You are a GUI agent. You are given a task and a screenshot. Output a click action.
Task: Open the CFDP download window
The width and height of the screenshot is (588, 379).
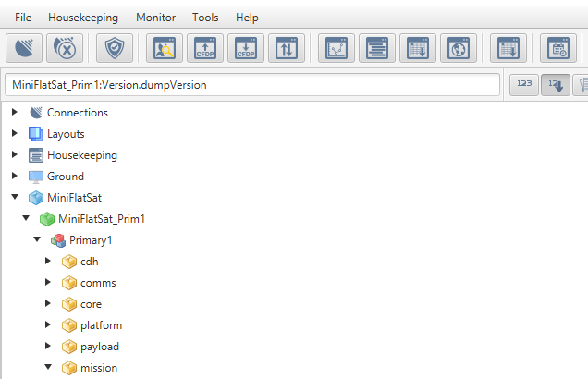246,49
